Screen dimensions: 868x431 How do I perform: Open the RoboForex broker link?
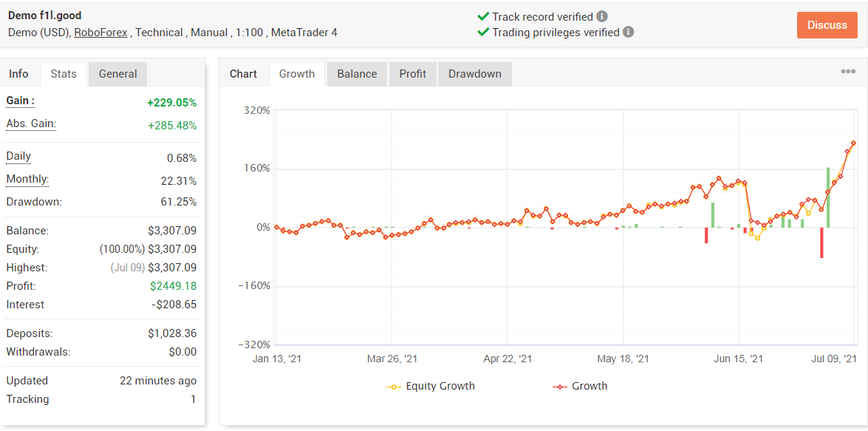click(x=102, y=32)
